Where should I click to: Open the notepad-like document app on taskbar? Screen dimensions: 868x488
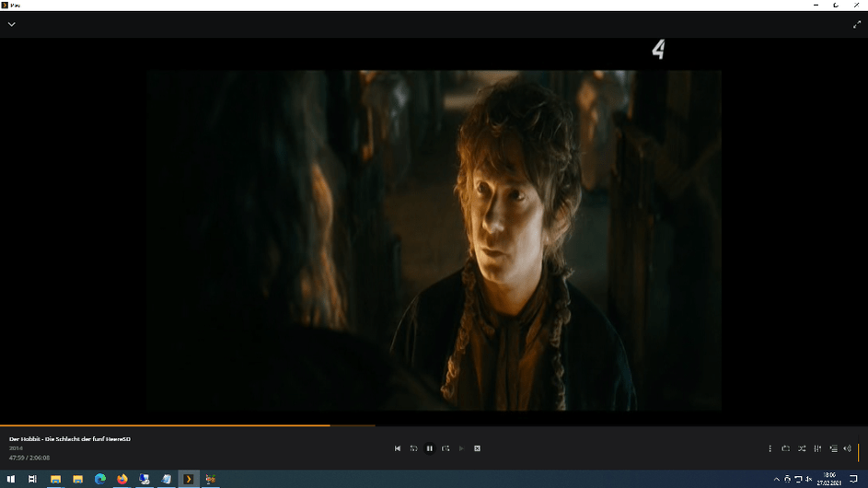(x=166, y=479)
